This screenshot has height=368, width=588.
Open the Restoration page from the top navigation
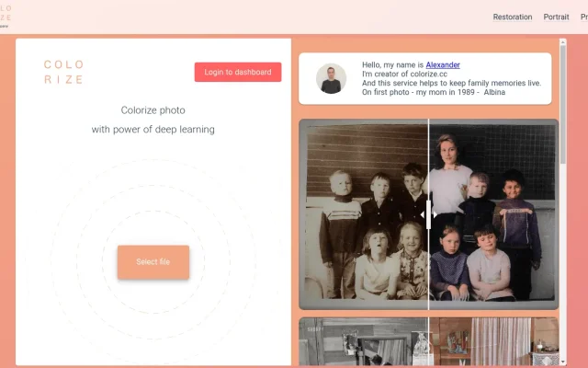tap(513, 17)
